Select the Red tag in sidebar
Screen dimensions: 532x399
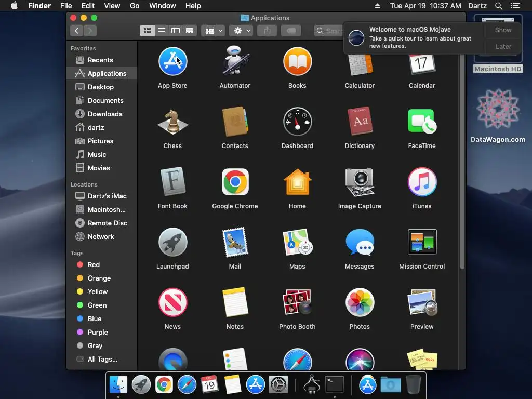(x=101, y=264)
